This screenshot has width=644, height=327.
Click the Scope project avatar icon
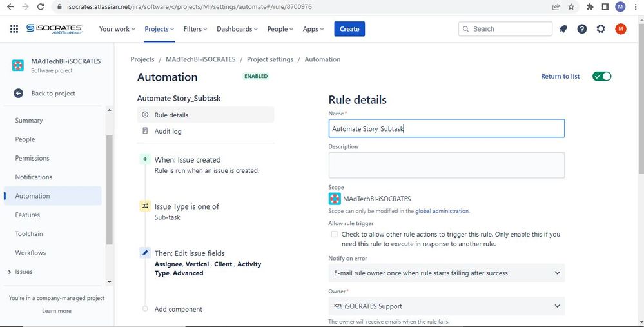(335, 199)
